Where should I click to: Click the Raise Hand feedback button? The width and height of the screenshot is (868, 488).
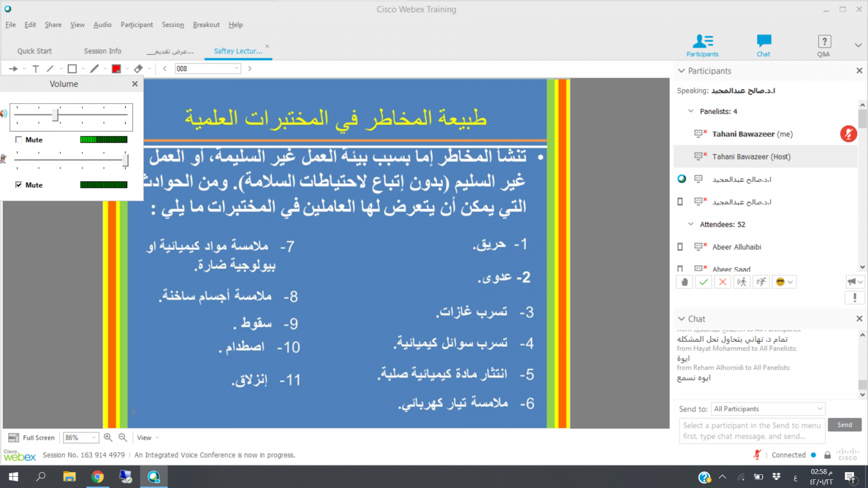point(685,282)
